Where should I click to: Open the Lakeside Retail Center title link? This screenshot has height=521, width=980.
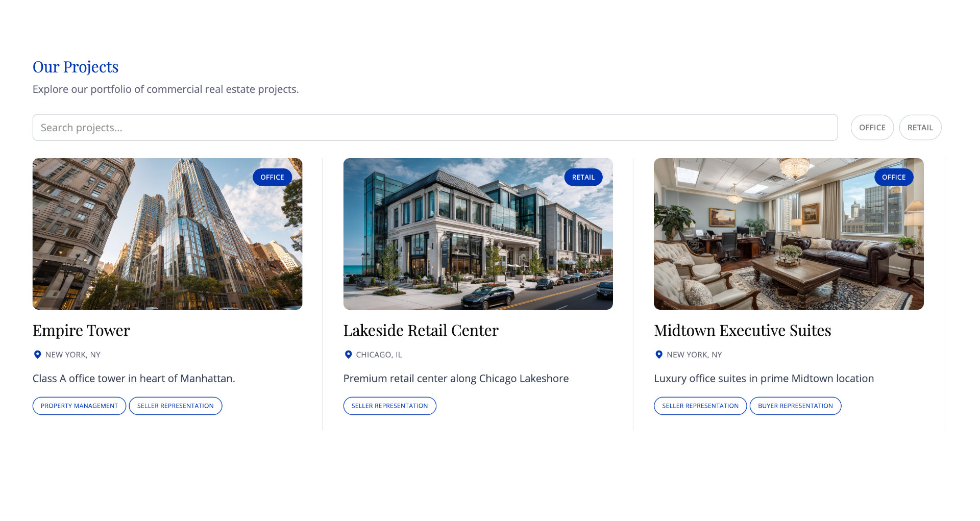[421, 331]
